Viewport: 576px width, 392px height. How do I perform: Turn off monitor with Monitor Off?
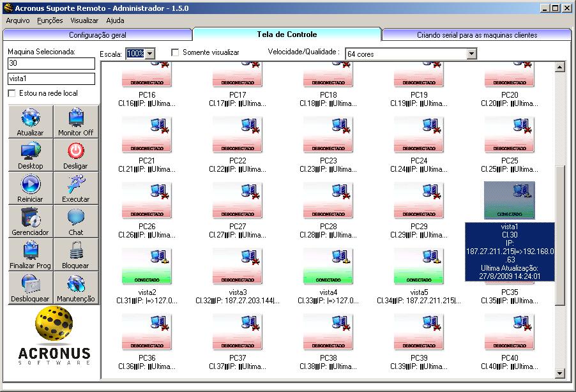[x=76, y=121]
